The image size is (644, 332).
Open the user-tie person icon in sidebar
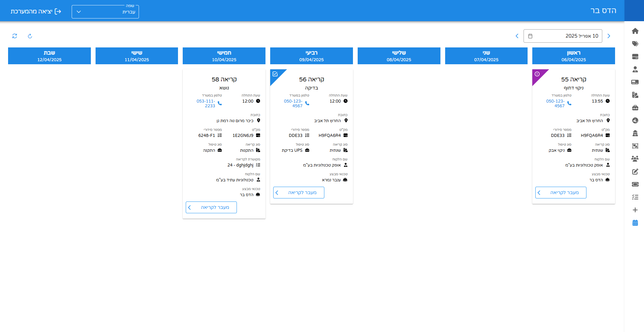tap(635, 69)
